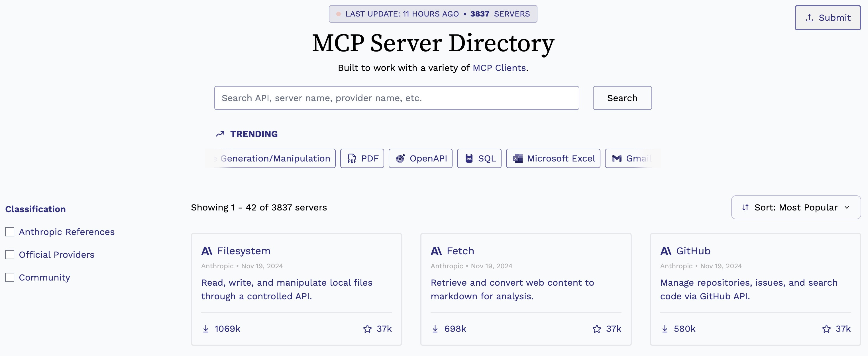868x356 pixels.
Task: Click the Filesystem card description text
Action: tap(287, 289)
